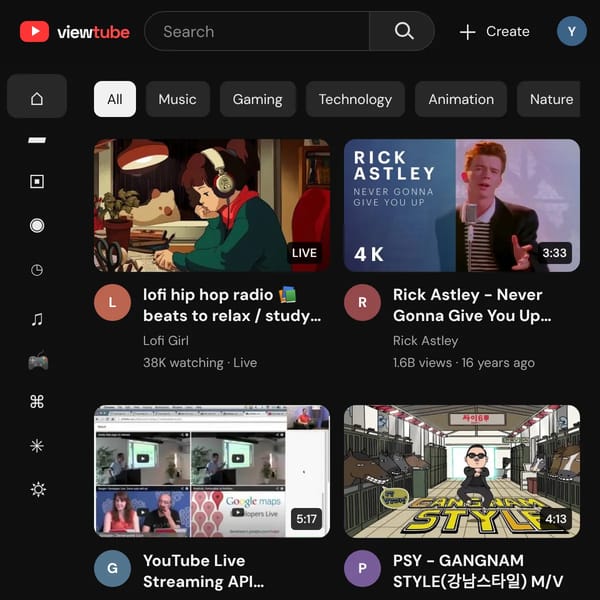Screen dimensions: 600x600
Task: Open the Lofi Girl channel avatar L
Action: [112, 302]
